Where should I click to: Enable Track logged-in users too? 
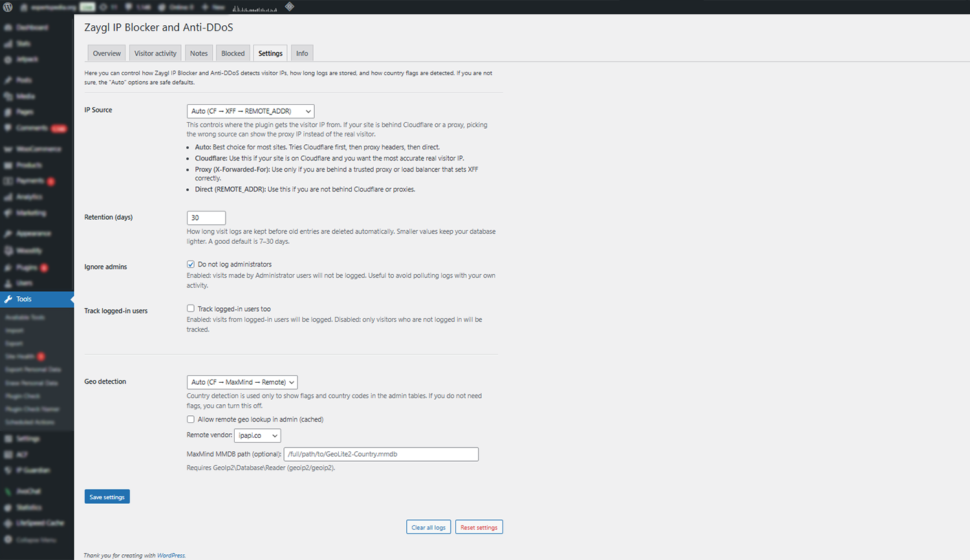(190, 308)
